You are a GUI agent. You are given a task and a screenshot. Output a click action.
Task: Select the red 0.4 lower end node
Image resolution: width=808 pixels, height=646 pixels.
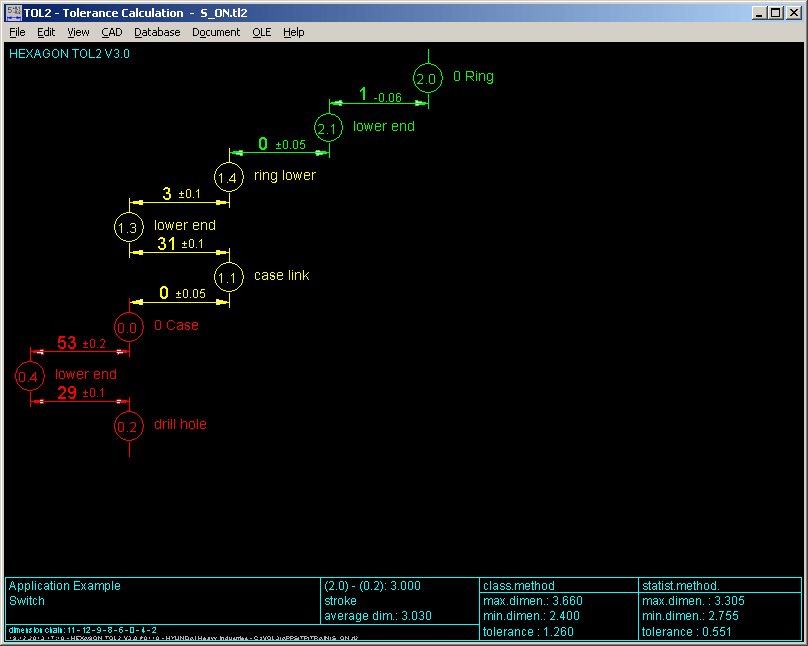[x=30, y=376]
